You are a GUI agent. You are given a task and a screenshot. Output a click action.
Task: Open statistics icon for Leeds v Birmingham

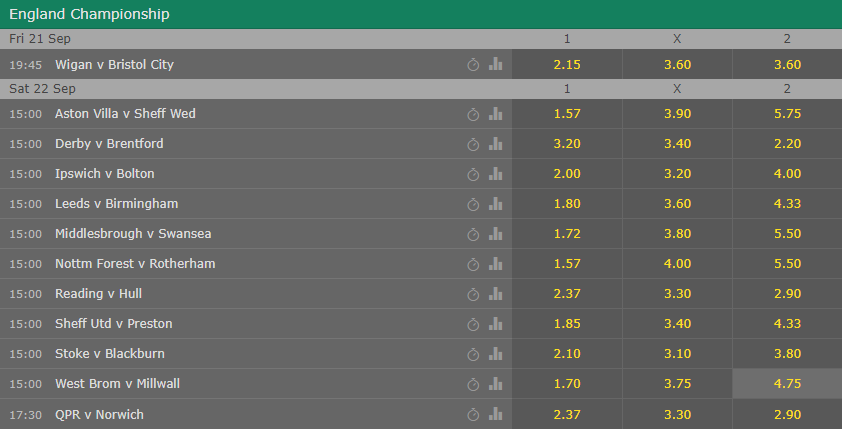point(496,204)
